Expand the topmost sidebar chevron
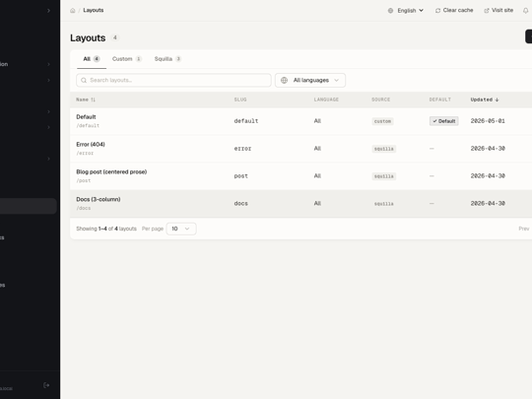The image size is (532, 399). (49, 11)
